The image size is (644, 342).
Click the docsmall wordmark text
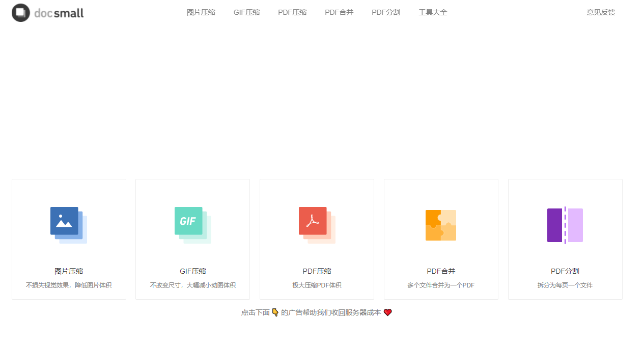pos(59,13)
